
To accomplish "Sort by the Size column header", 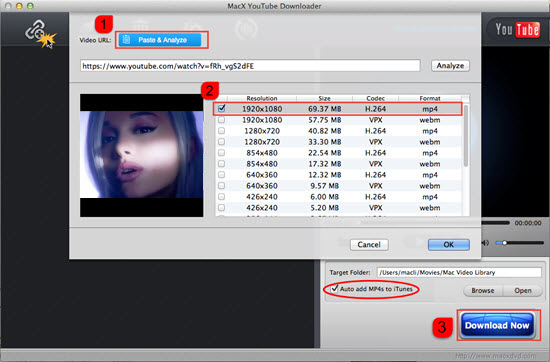I will 324,98.
